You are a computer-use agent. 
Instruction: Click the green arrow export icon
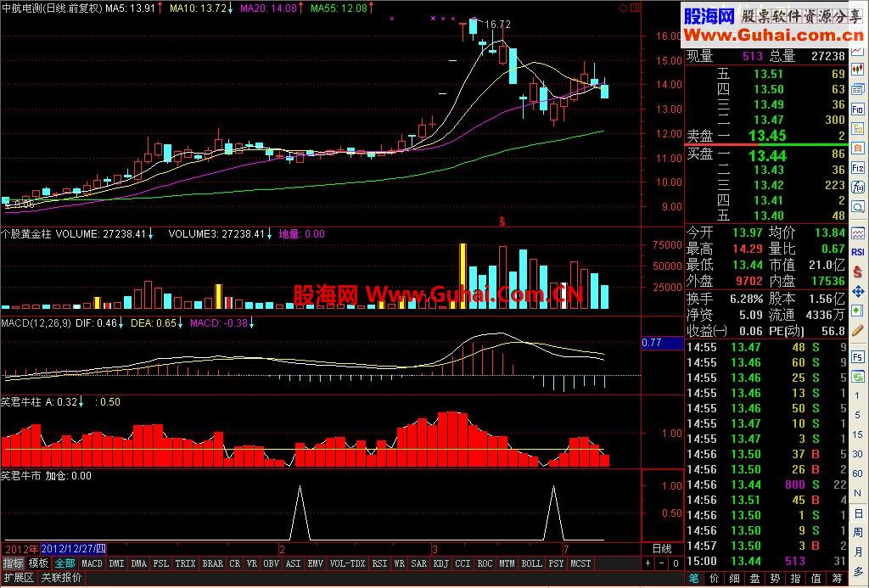[857, 311]
